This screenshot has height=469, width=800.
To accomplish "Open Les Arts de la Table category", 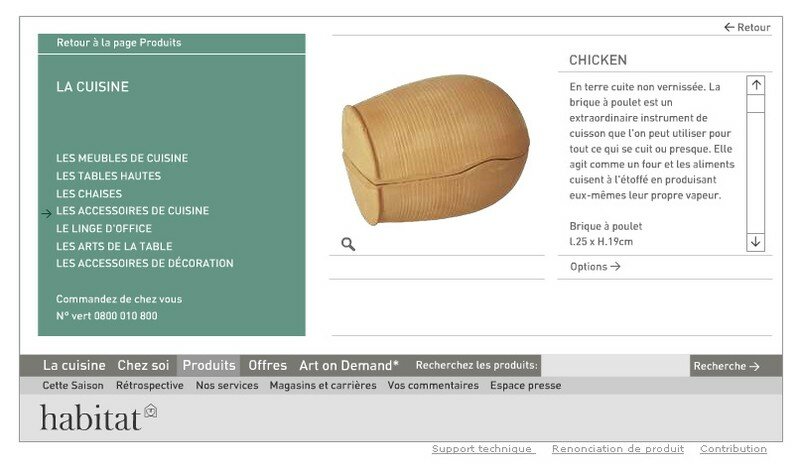I will pyautogui.click(x=114, y=246).
